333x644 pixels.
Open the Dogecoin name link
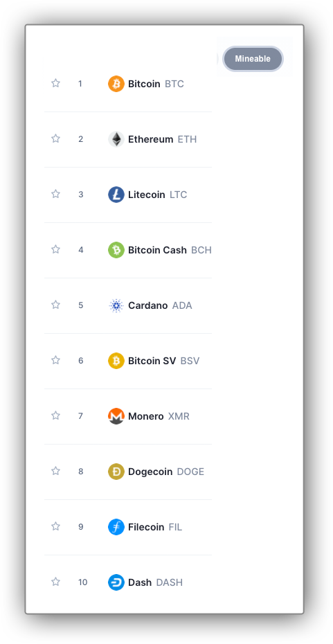(150, 472)
